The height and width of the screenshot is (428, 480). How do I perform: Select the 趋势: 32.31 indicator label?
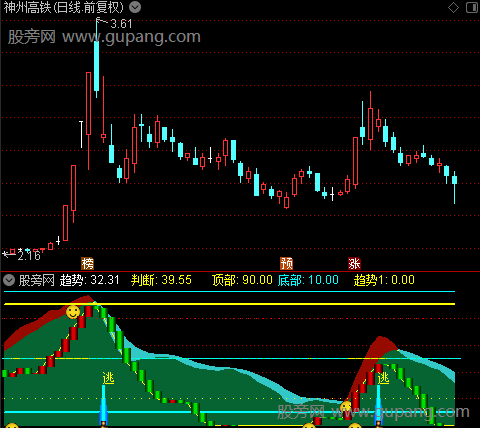(x=89, y=280)
